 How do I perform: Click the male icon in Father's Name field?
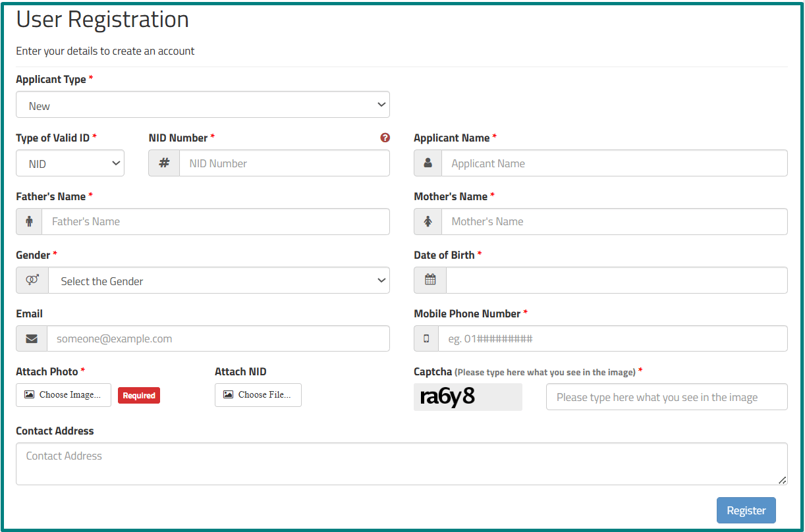28,221
